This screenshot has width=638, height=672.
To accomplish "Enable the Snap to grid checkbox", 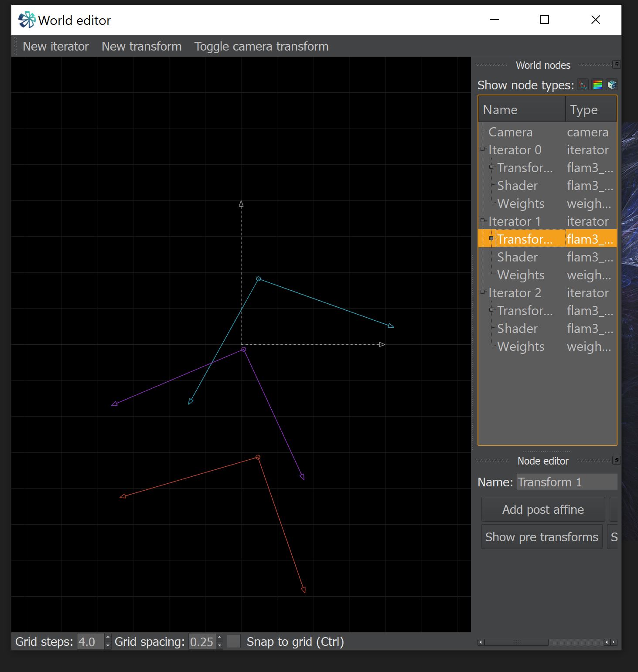I will [234, 641].
